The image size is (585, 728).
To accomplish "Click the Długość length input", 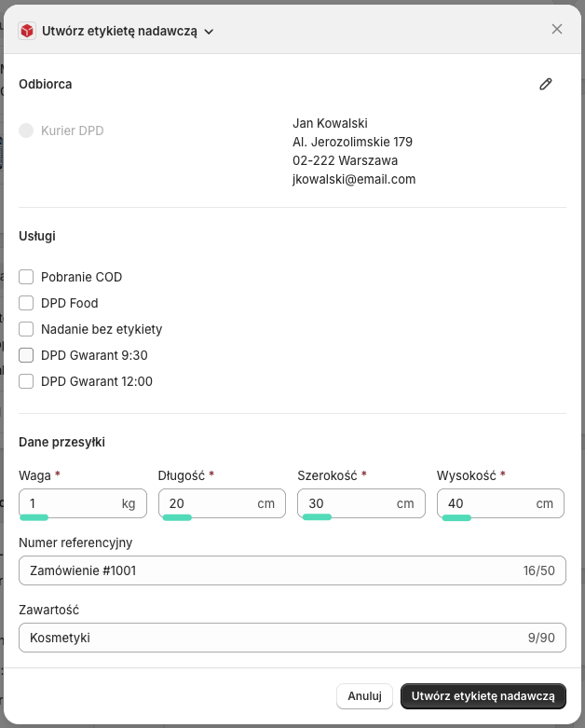I will (222, 503).
